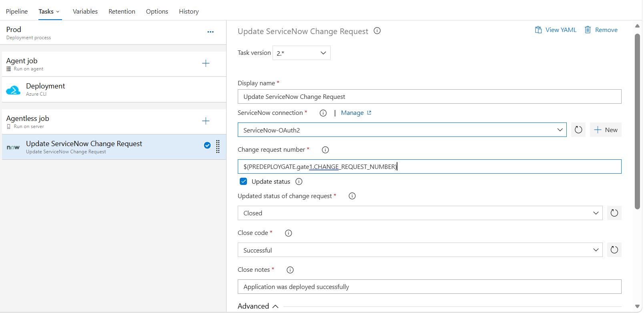
Task: Show info for Update status checkbox
Action: pos(299,182)
